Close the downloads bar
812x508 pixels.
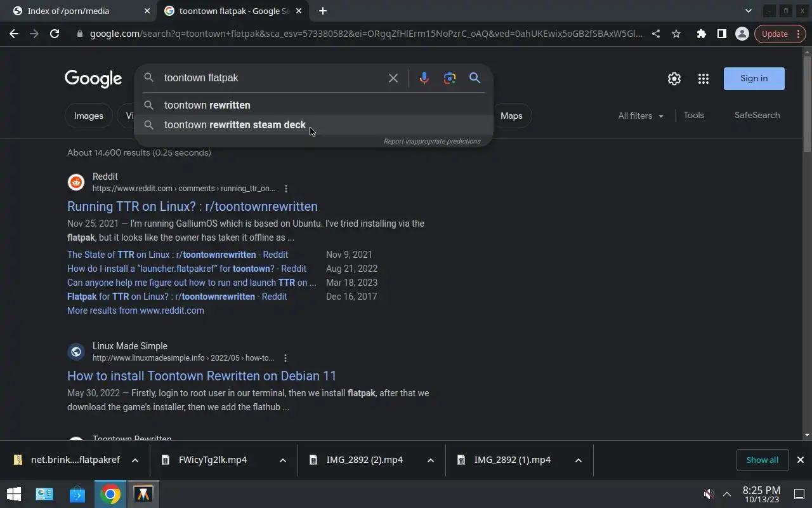(x=801, y=460)
